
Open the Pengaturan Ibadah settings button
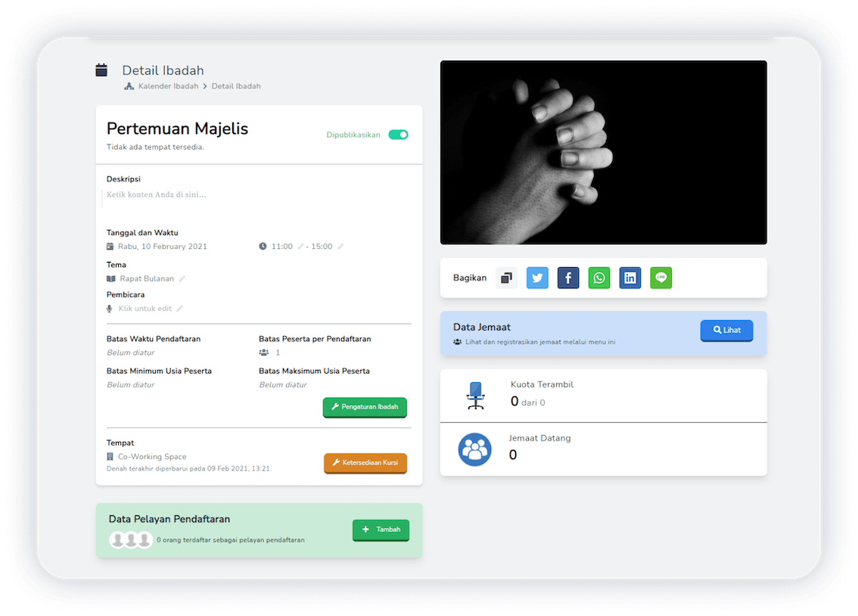(365, 407)
